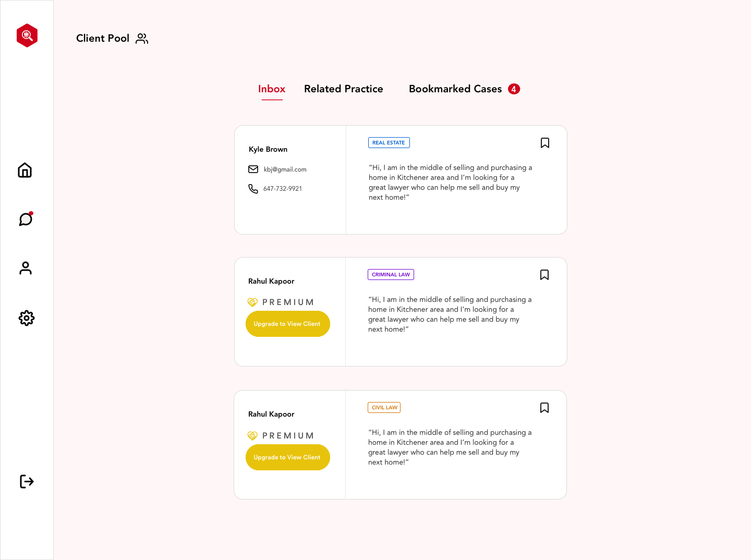This screenshot has height=560, width=751.
Task: Open the Real Estate case message text
Action: (450, 182)
